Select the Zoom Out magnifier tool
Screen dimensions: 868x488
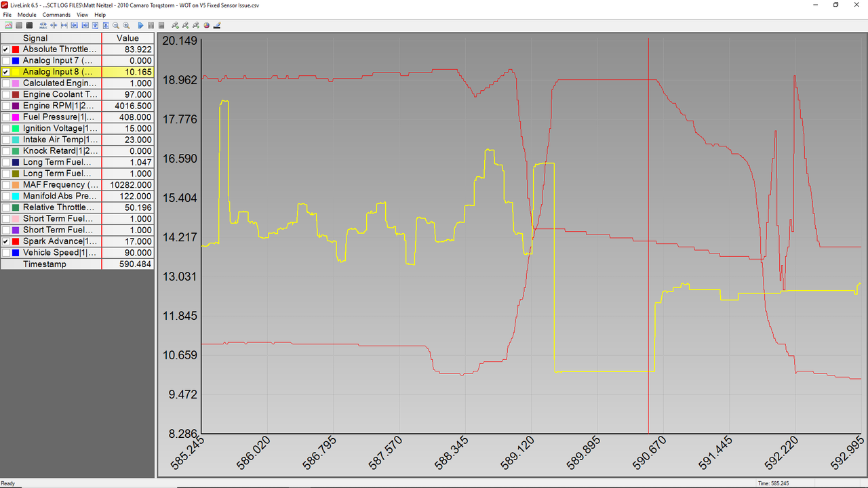tap(116, 25)
